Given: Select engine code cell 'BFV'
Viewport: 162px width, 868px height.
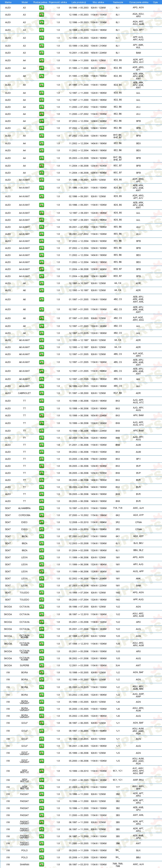Looking at the screenshot, I should click(138, 459).
